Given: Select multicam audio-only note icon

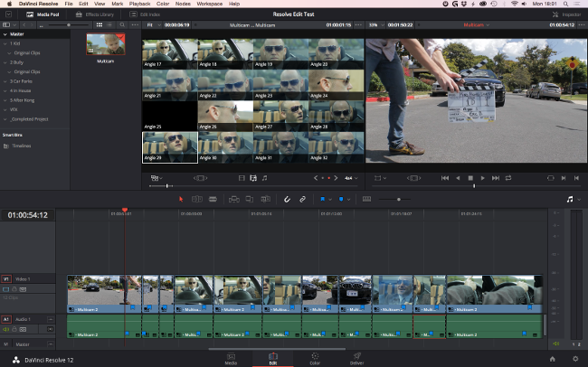Looking at the screenshot, I should (265, 178).
